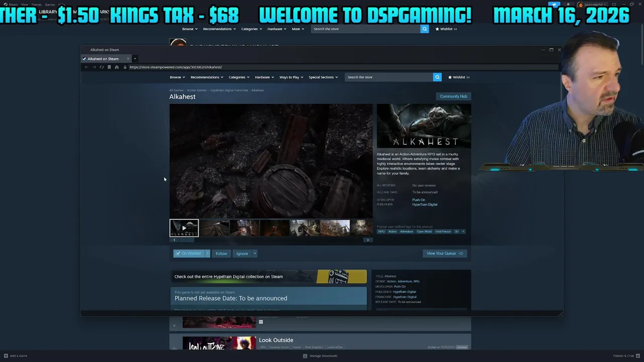Click plus button to add tags
This screenshot has height=362, width=644.
pyautogui.click(x=463, y=232)
